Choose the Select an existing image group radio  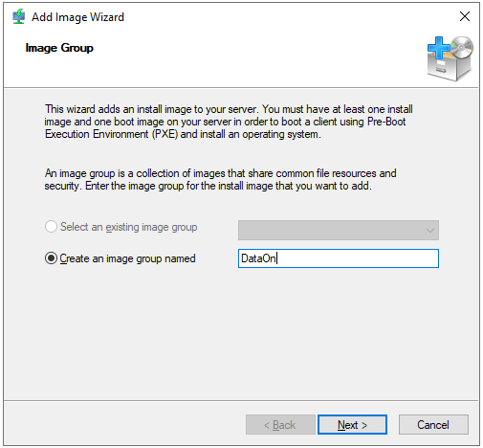click(x=51, y=227)
